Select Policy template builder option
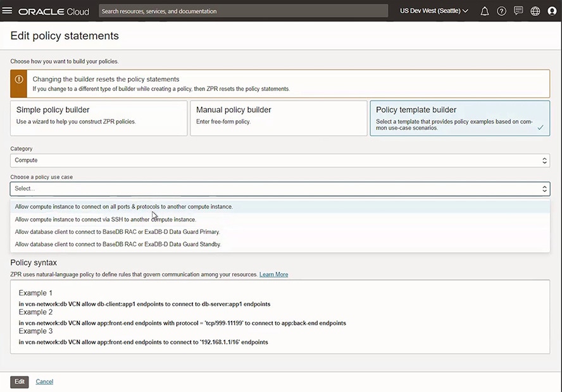Image resolution: width=562 pixels, height=392 pixels. click(x=459, y=118)
